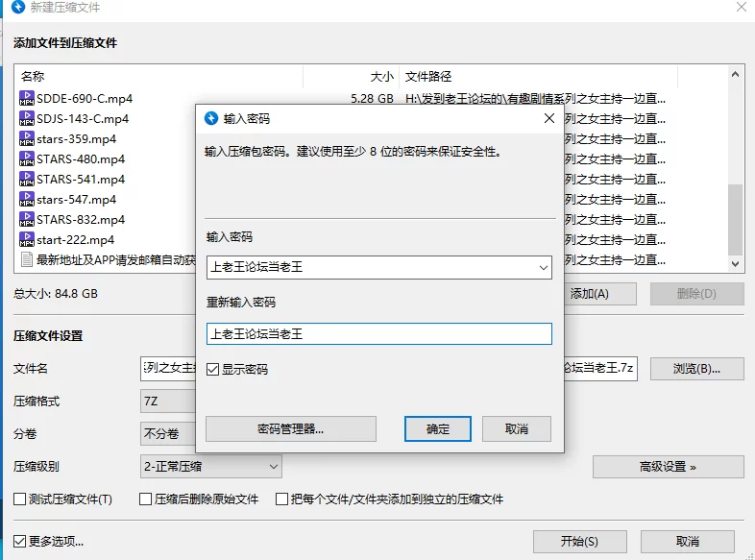Click the 添加(A) button
755x560 pixels.
tap(600, 294)
